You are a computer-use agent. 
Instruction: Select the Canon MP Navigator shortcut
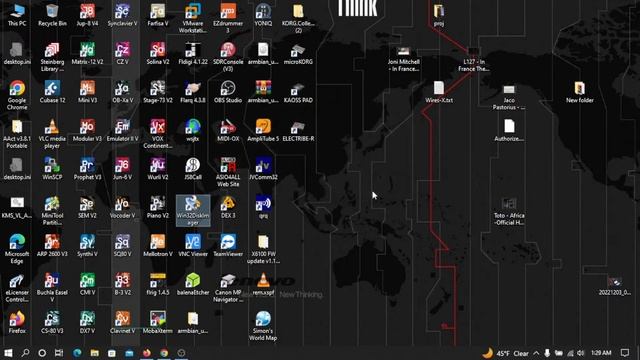pos(228,287)
